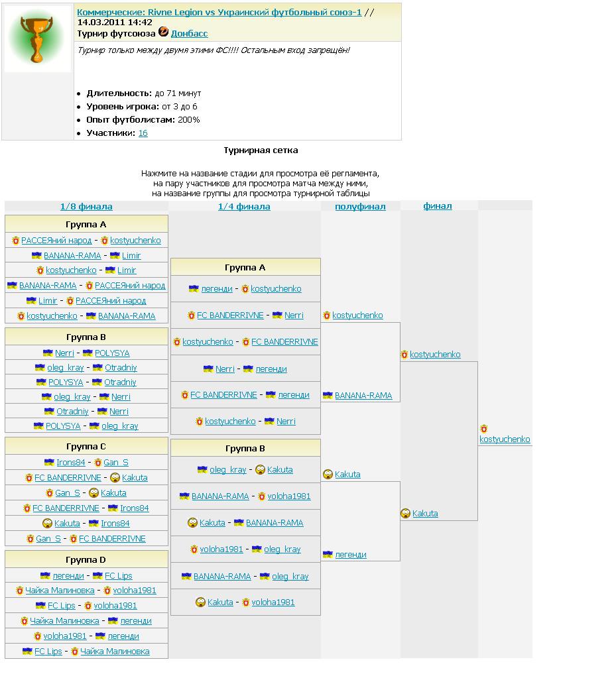
Task: Open Группа D table in 1/8 финала
Action: click(86, 560)
